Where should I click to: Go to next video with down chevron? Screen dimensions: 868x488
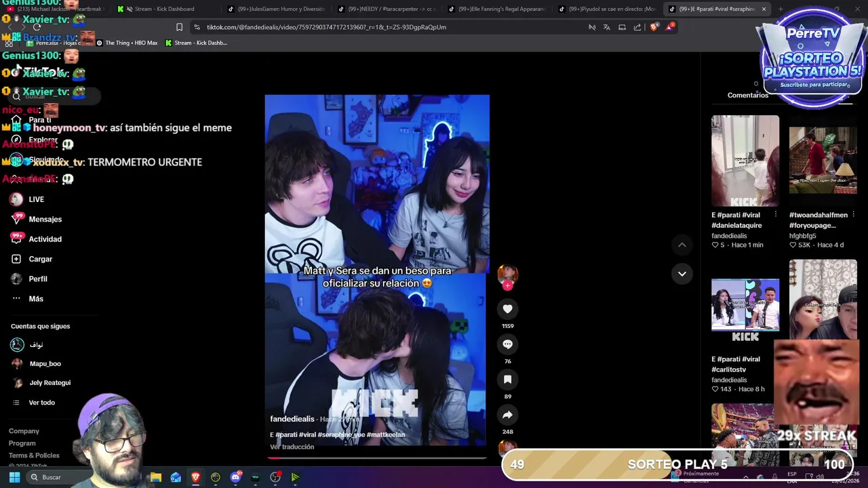pyautogui.click(x=682, y=274)
